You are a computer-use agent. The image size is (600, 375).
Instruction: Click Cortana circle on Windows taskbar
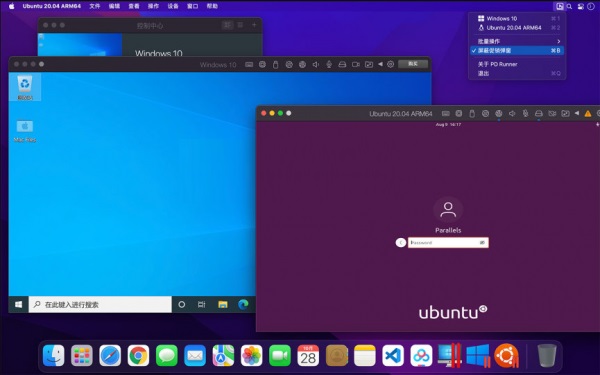pos(182,304)
